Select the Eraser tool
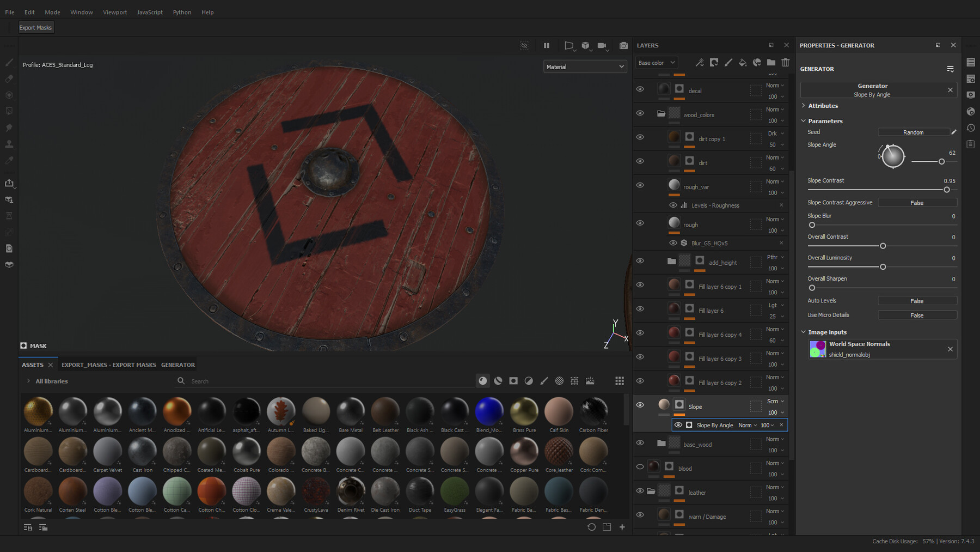 [9, 78]
